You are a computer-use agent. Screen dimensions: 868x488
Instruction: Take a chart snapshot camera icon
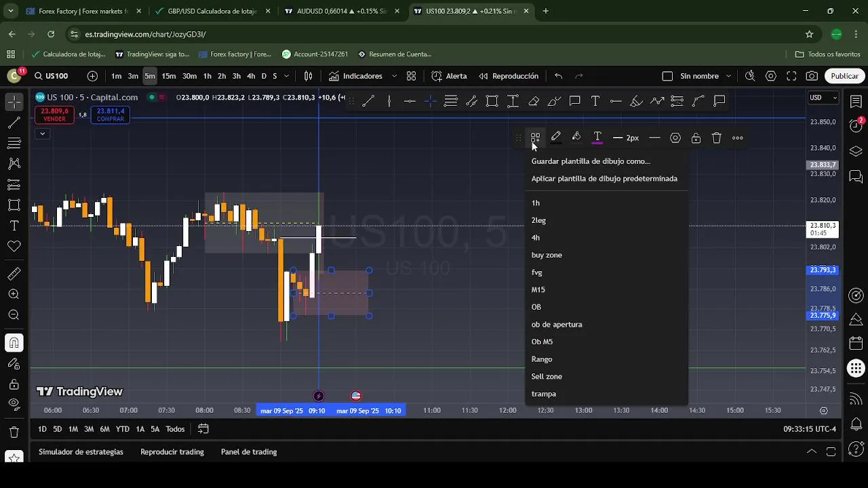point(812,76)
